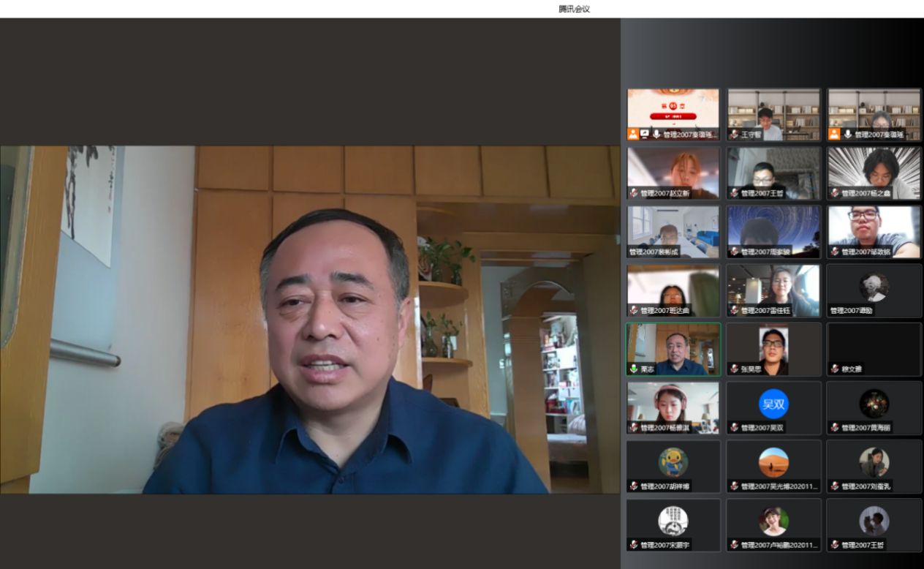924x569 pixels.
Task: Click the muted mic icon beside 张昊思
Action: coord(733,369)
